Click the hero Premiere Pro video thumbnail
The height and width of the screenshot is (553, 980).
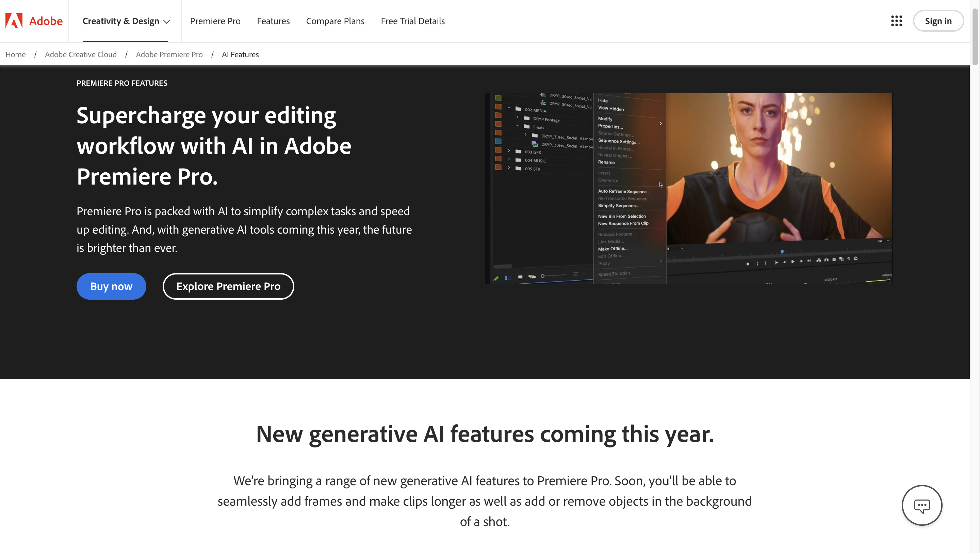pyautogui.click(x=689, y=188)
